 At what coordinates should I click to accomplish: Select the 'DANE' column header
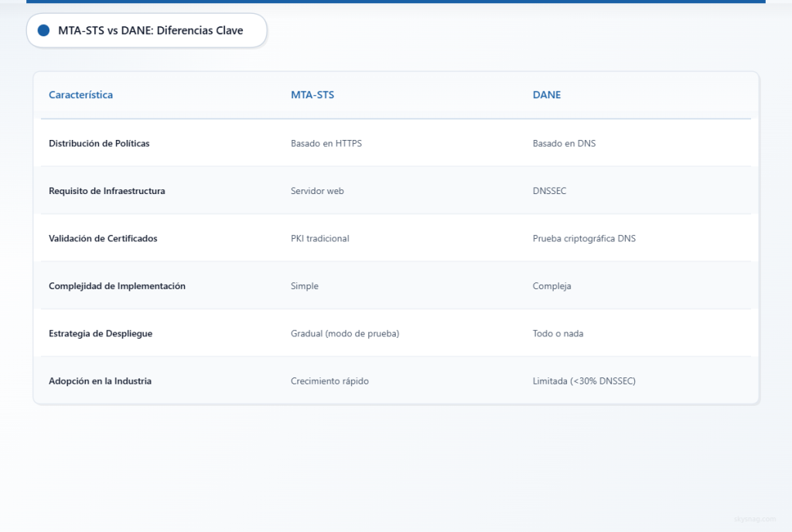point(547,95)
